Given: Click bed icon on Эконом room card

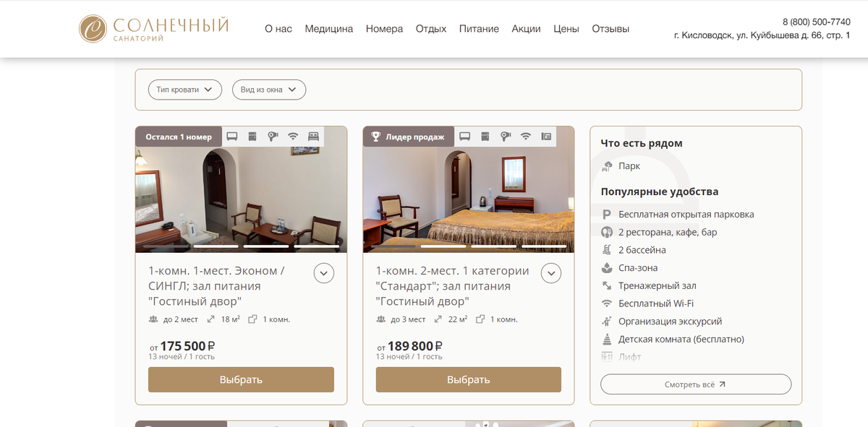Looking at the screenshot, I should click(x=313, y=137).
